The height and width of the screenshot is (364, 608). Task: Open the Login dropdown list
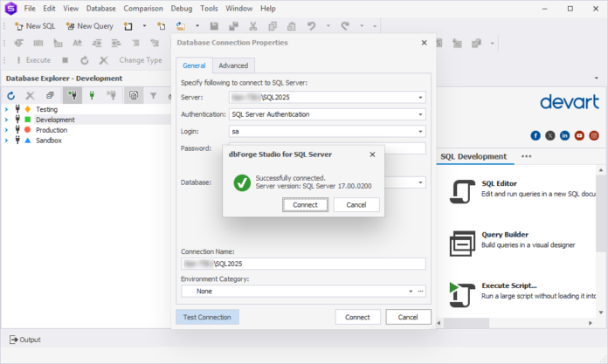point(420,132)
